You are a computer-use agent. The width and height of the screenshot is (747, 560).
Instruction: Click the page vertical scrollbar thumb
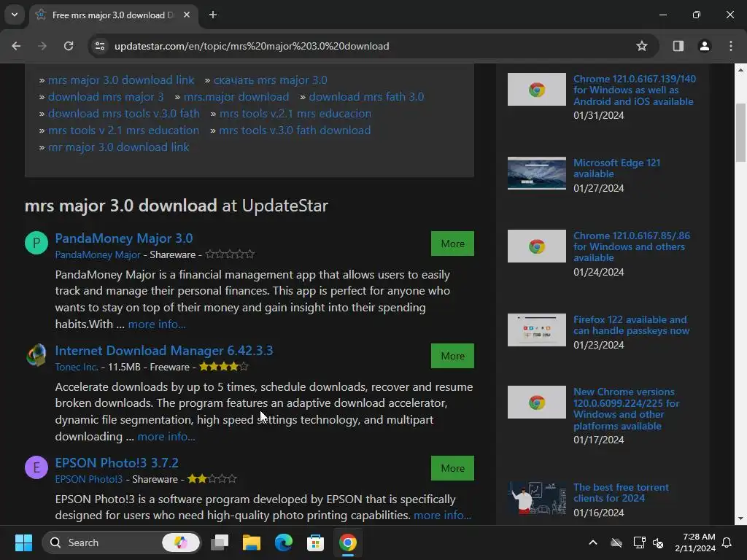click(740, 133)
